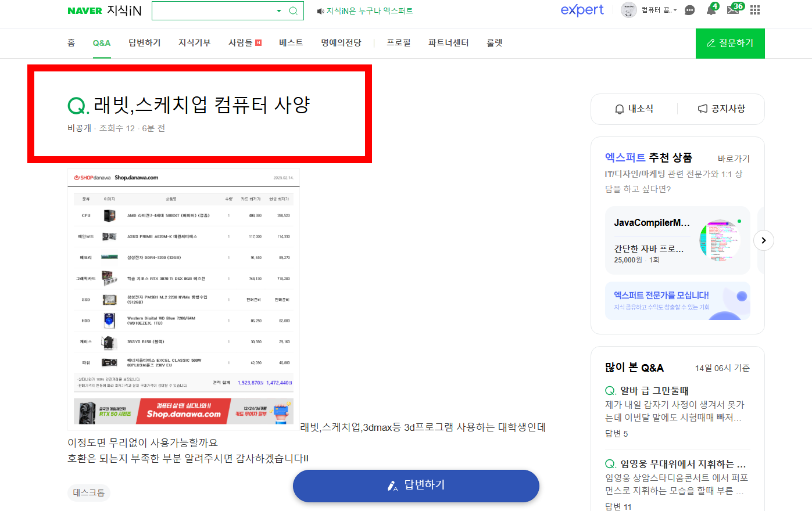The height and width of the screenshot is (511, 812).
Task: Open the 답변하기 menu tab
Action: (144, 43)
